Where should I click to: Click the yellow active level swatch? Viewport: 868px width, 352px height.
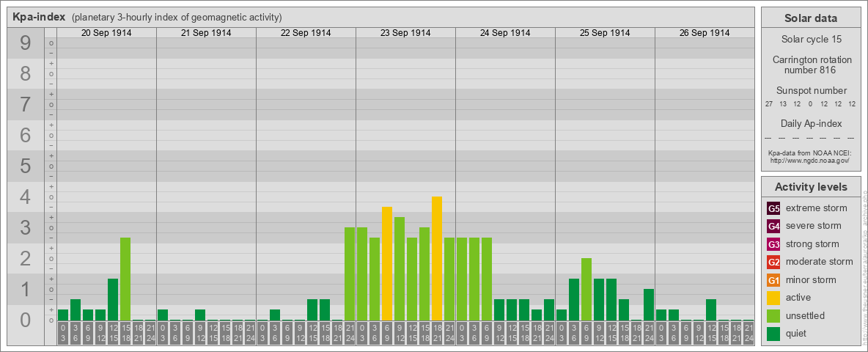(773, 298)
